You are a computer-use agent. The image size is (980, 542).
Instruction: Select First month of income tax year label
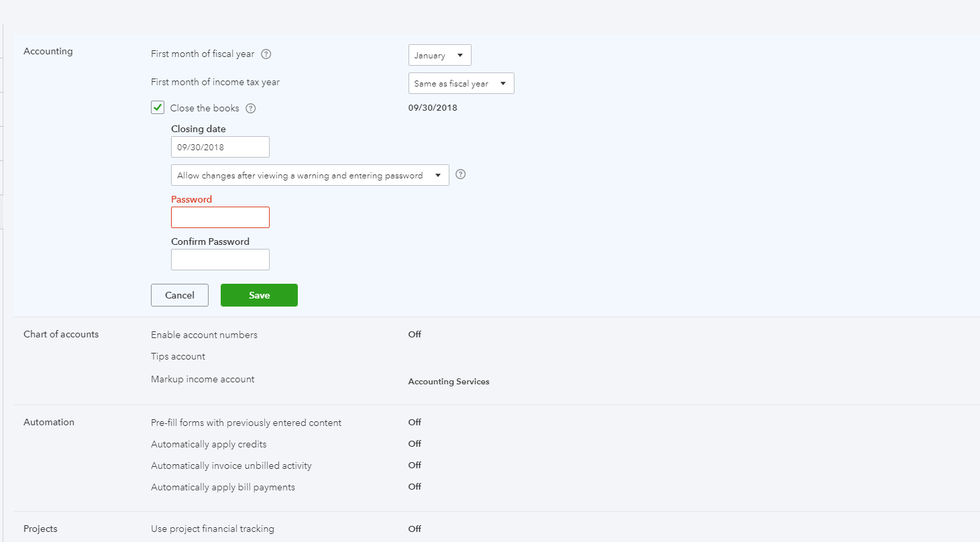(x=215, y=82)
